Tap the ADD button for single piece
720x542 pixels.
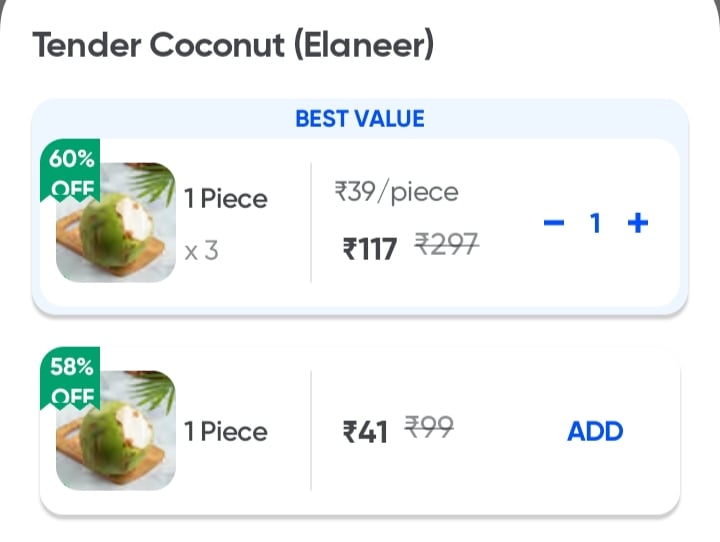(595, 431)
